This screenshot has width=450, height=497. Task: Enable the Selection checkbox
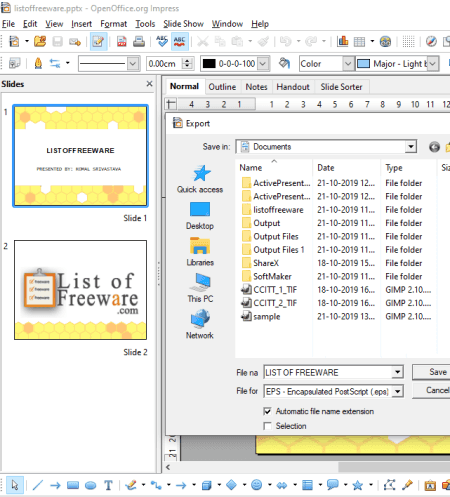pyautogui.click(x=267, y=426)
